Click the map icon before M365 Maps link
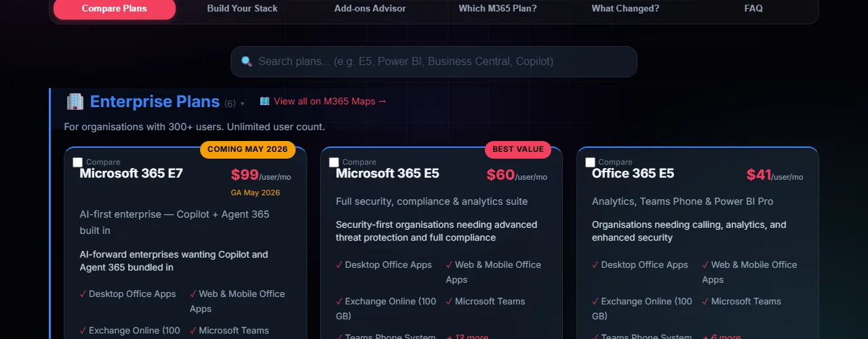Viewport: 868px width, 339px height. point(264,101)
